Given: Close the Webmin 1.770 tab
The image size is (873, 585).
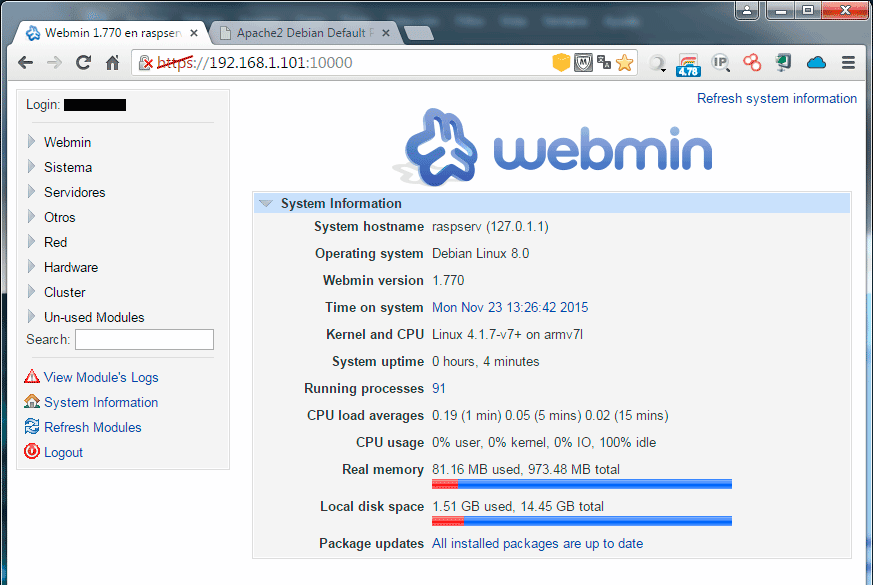Looking at the screenshot, I should click(194, 33).
